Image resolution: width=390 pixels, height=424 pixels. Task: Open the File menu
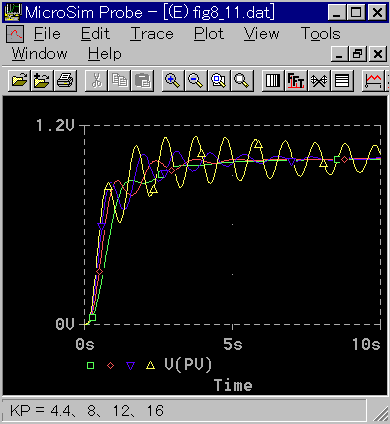(47, 34)
